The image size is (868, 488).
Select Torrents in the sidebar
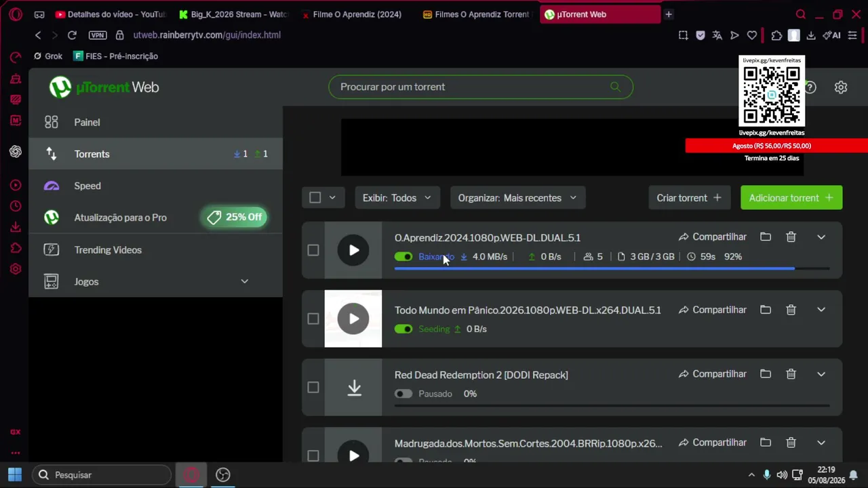[x=156, y=154]
